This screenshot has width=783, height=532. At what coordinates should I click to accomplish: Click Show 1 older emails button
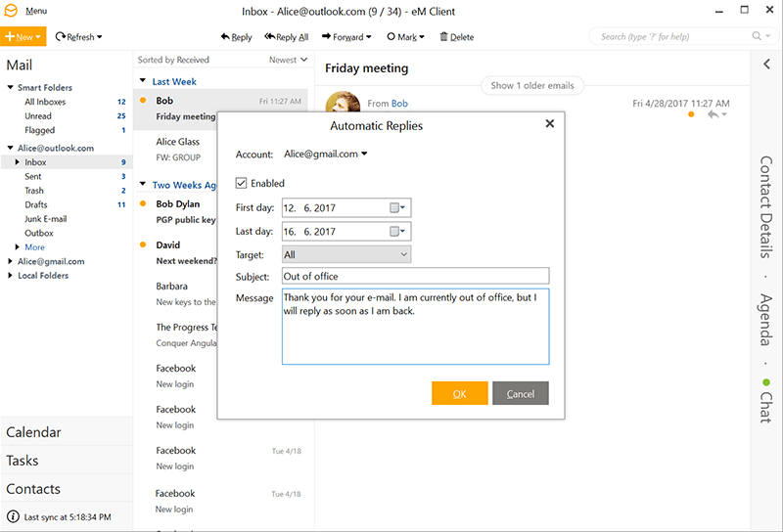(532, 85)
